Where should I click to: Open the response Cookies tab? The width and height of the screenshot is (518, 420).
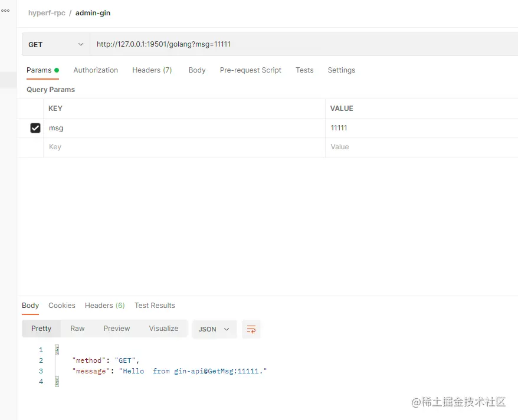pyautogui.click(x=62, y=306)
